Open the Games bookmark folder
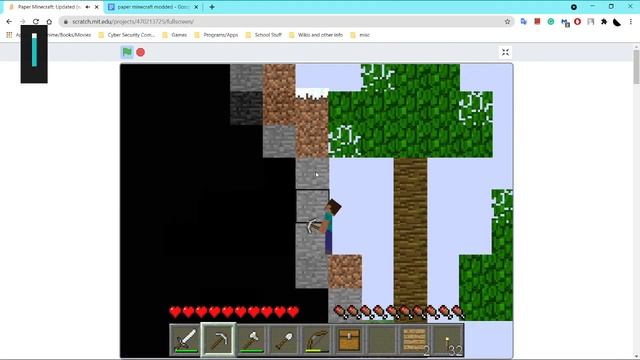640x360 pixels. click(x=175, y=35)
